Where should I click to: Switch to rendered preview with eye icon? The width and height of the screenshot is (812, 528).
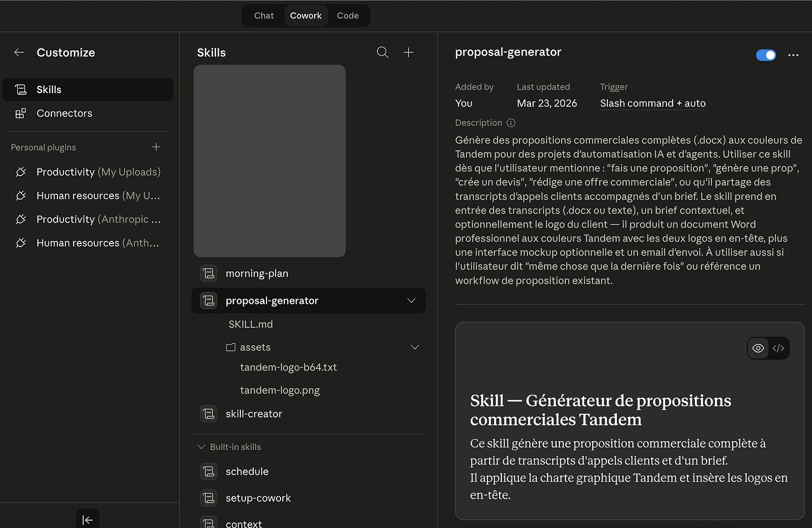[x=758, y=348]
